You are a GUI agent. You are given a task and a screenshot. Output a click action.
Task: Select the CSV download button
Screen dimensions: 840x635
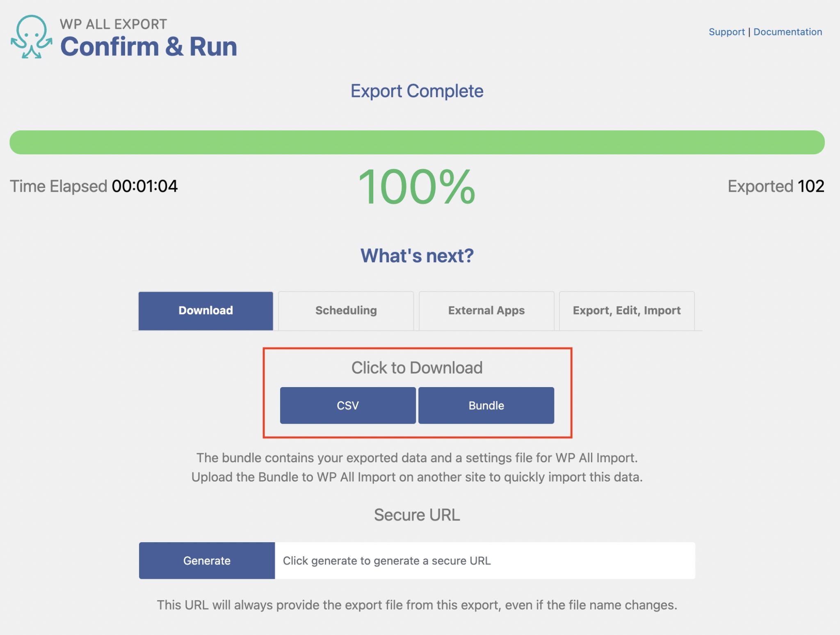coord(347,405)
